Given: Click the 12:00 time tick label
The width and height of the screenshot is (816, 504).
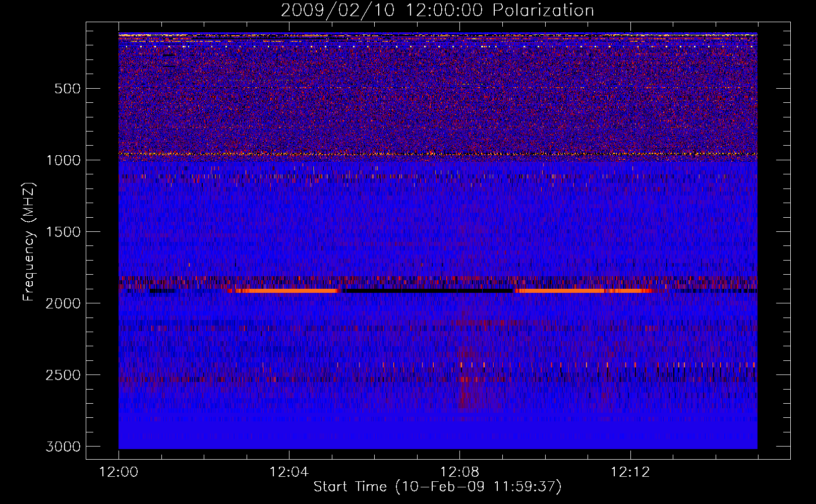Looking at the screenshot, I should (119, 472).
